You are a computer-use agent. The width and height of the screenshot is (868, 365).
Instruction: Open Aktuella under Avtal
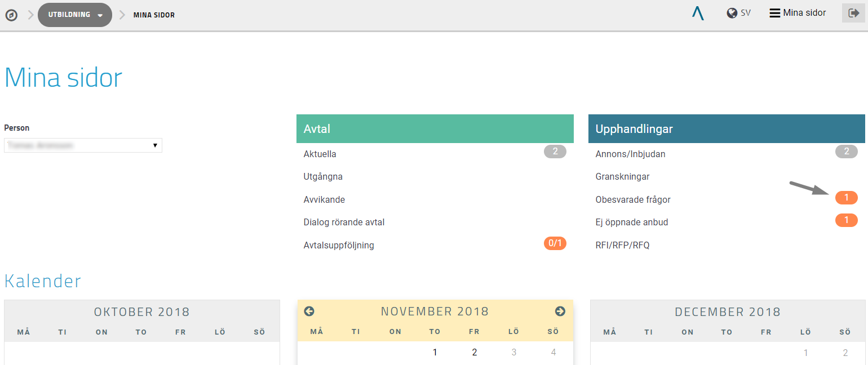pos(320,154)
